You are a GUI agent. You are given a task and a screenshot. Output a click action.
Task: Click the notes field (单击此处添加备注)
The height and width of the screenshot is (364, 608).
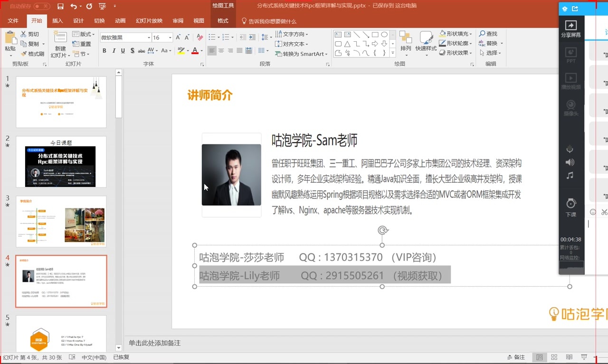click(x=154, y=343)
